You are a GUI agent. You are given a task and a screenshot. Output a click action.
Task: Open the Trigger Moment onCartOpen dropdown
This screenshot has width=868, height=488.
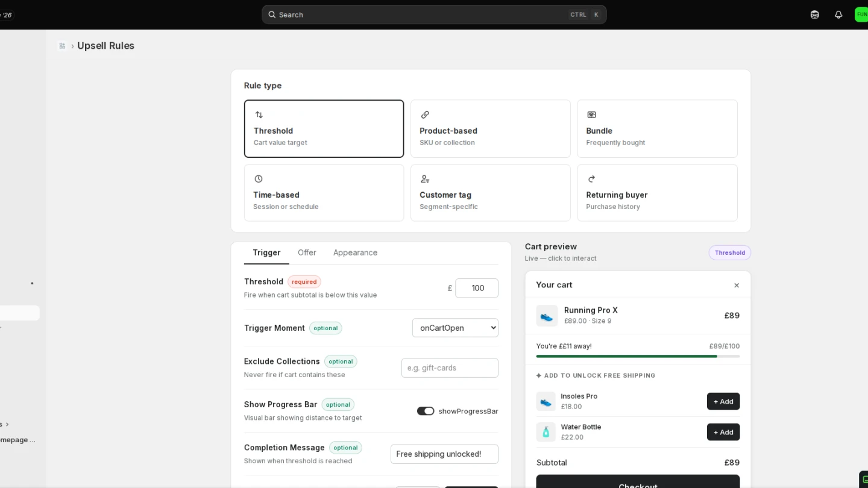coord(455,328)
